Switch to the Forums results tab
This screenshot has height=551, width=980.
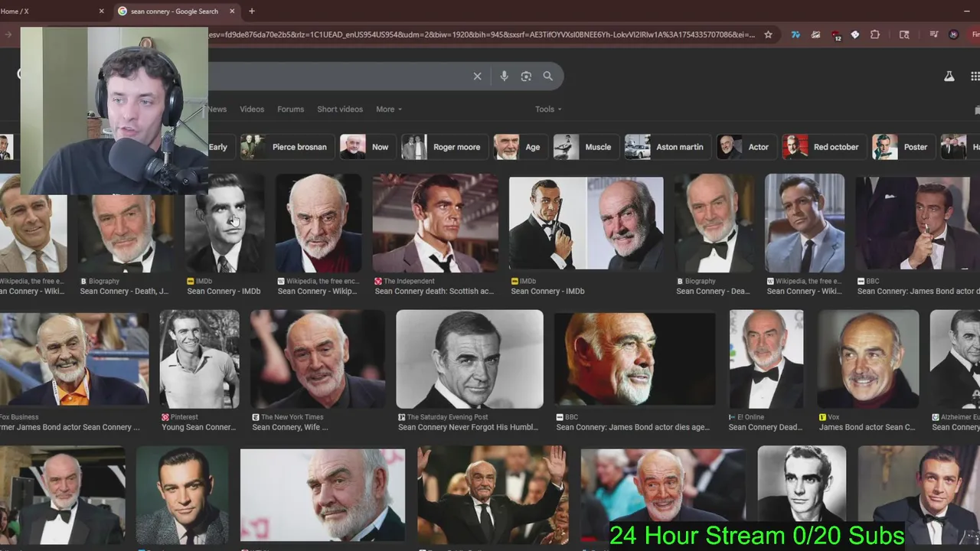(290, 109)
